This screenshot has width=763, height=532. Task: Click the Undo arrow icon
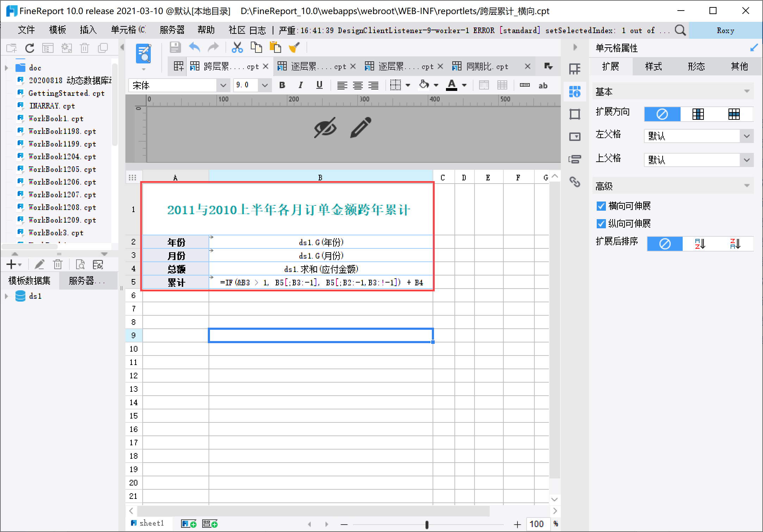pos(194,48)
